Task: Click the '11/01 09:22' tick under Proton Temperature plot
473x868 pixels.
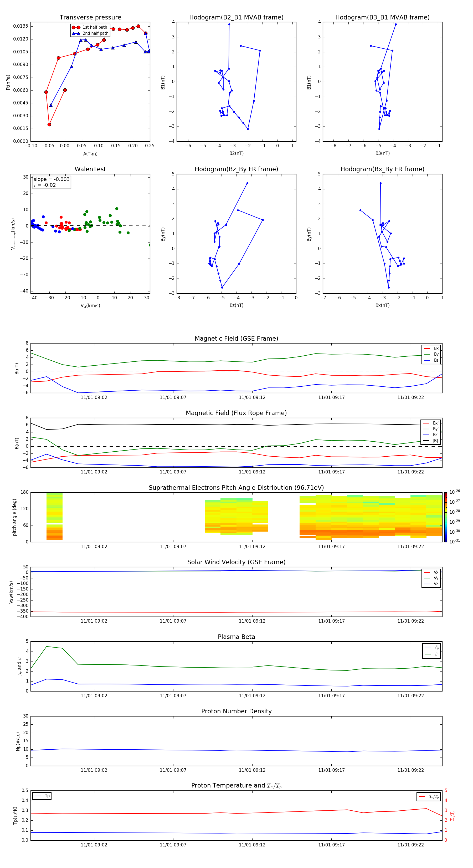Action: 410,845
